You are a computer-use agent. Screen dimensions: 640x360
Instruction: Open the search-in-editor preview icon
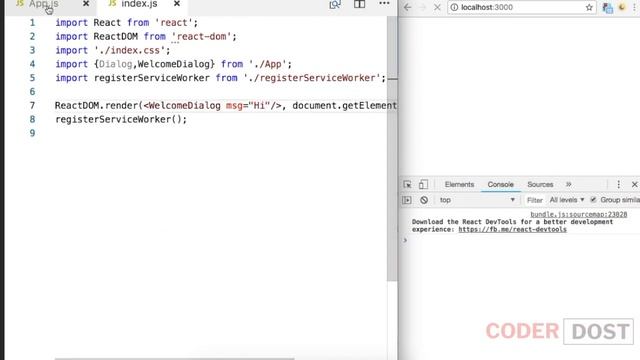(x=335, y=4)
